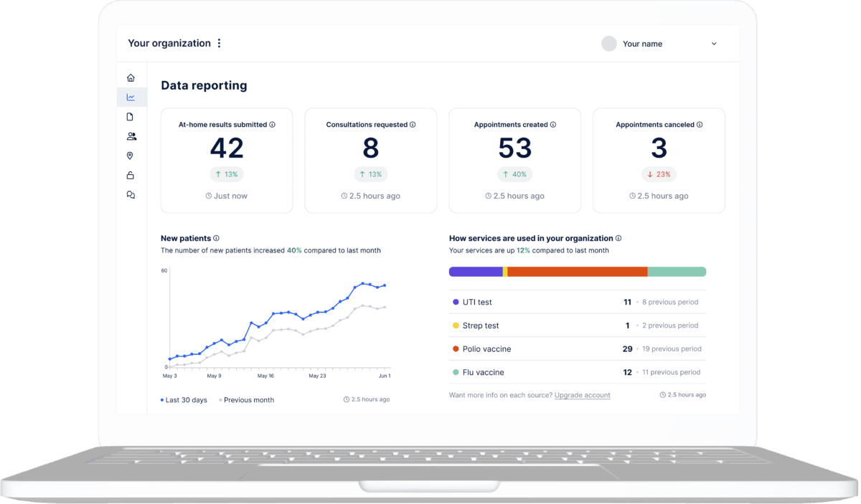861x504 pixels.
Task: Toggle the Last 30 days legend item
Action: [x=184, y=400]
